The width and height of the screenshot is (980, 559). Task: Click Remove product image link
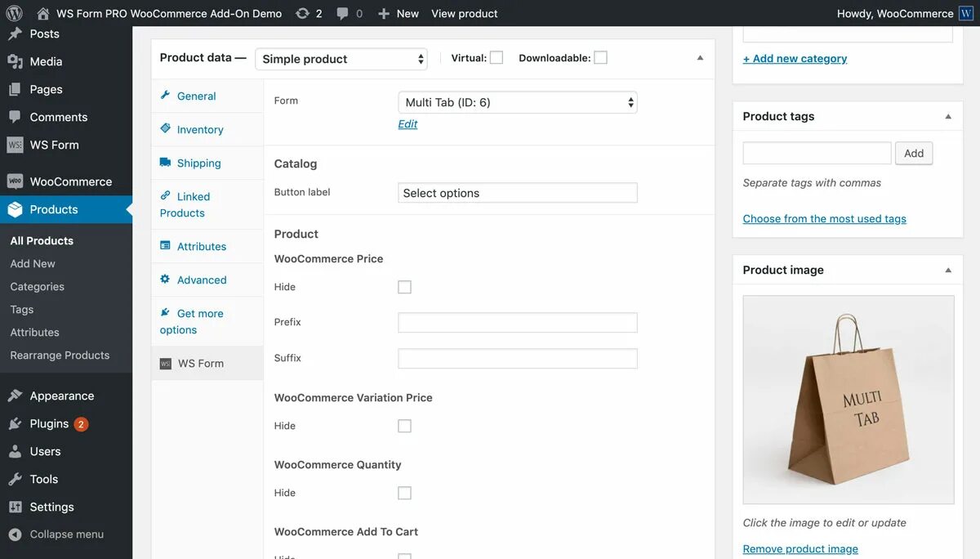point(800,548)
